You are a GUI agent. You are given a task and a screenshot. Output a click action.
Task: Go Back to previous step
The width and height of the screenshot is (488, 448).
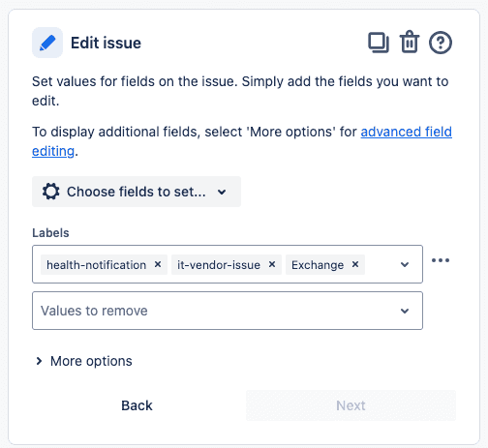[137, 405]
